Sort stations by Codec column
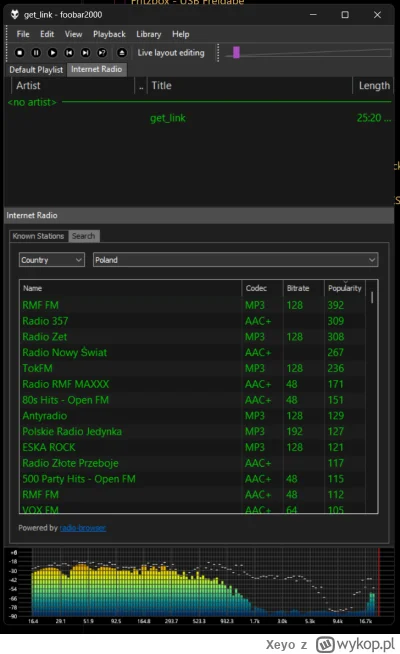This screenshot has width=400, height=654. (262, 288)
